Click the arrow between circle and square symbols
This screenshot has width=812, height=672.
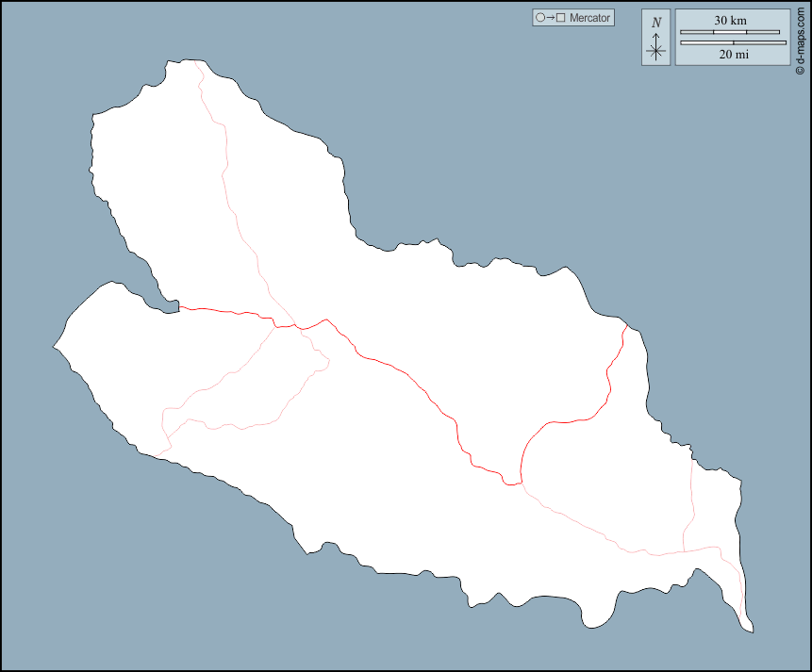pyautogui.click(x=550, y=17)
